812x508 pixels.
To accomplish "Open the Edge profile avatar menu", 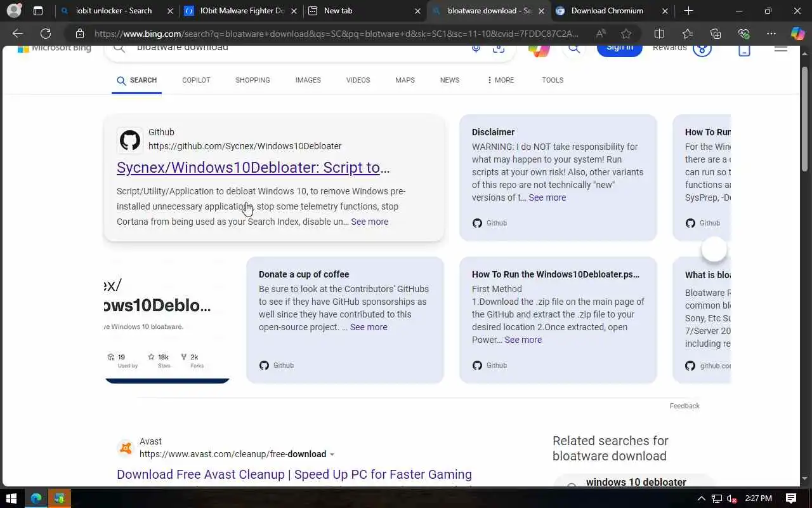I will point(14,11).
